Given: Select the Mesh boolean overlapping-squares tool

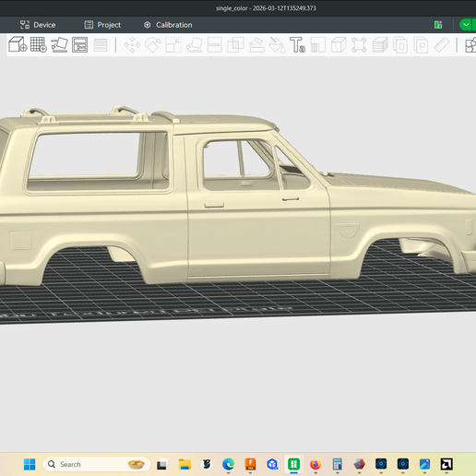Looking at the screenshot, I should click(235, 45).
